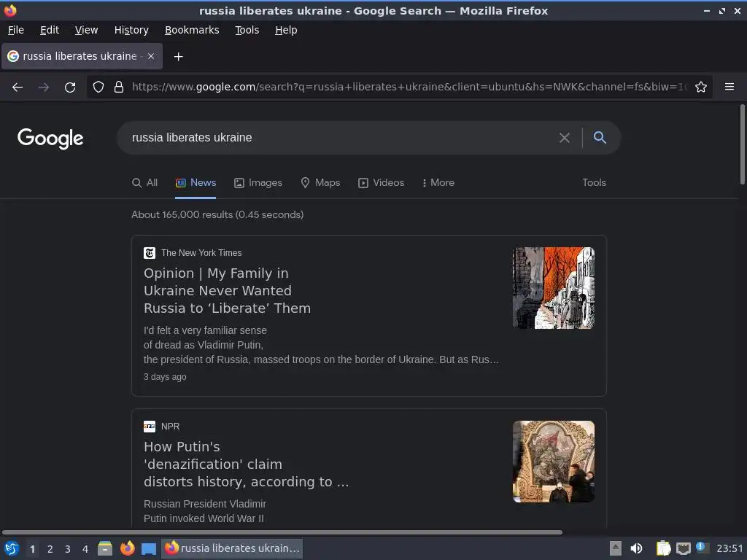
Task: Click the NYT article thumbnail image
Action: click(x=554, y=288)
